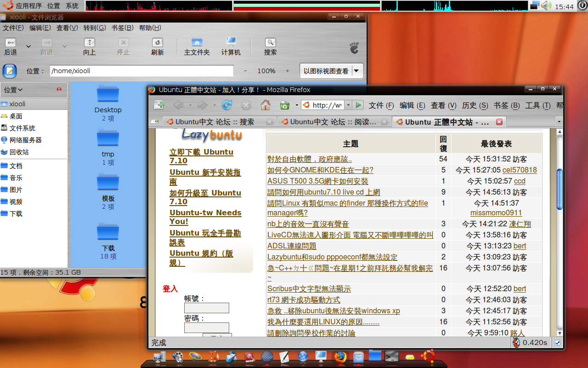The width and height of the screenshot is (588, 368).
Task: Open 工具 (T) menu in Firefox
Action: click(538, 105)
